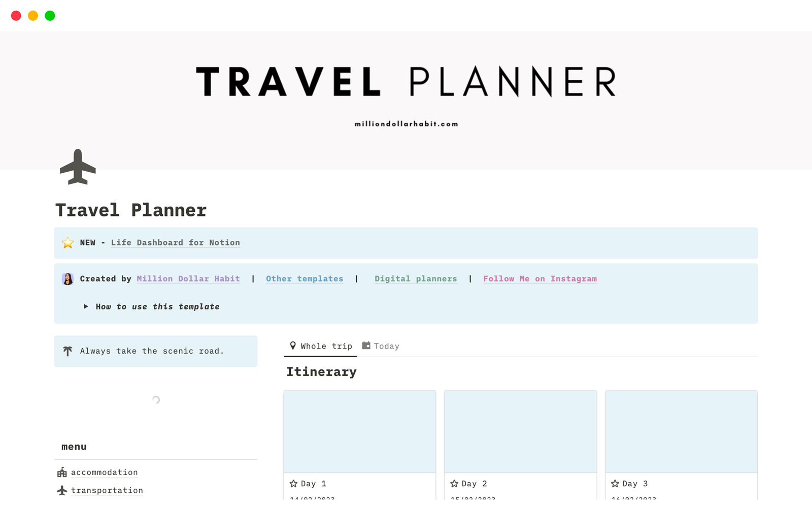Click the transportation plane icon
Viewport: 812px width, 508px height.
[x=62, y=490]
